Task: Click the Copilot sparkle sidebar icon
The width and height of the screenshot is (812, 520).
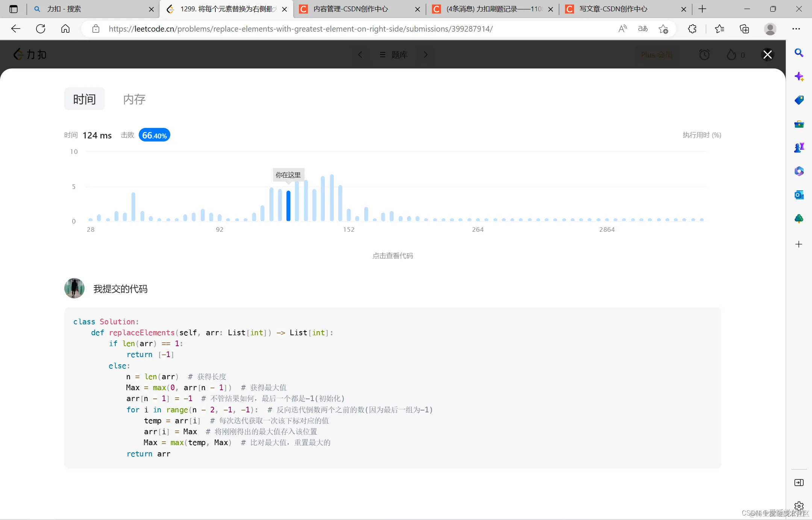Action: tap(799, 77)
